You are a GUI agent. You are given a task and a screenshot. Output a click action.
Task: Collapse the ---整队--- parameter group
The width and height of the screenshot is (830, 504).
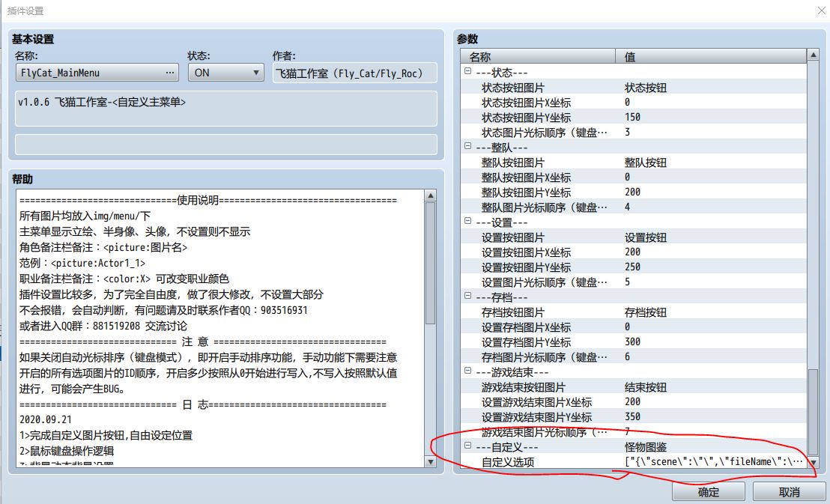point(468,145)
